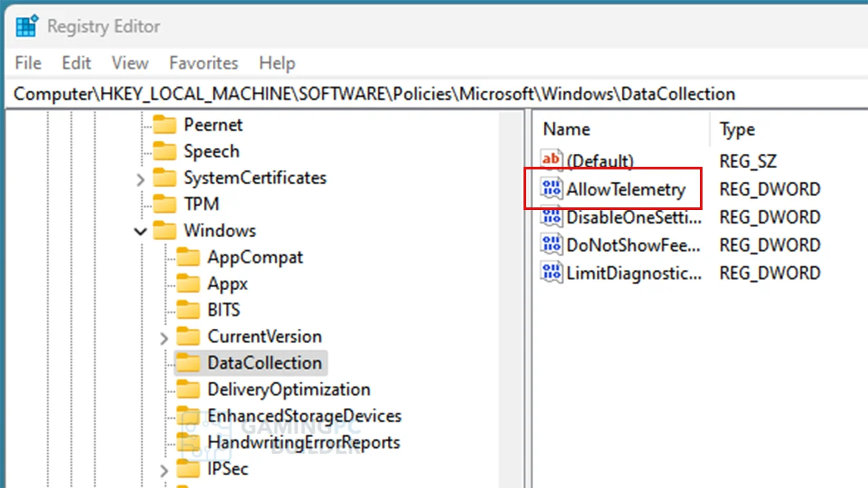The image size is (868, 488).
Task: Select the TPM folder icon
Action: (x=164, y=204)
